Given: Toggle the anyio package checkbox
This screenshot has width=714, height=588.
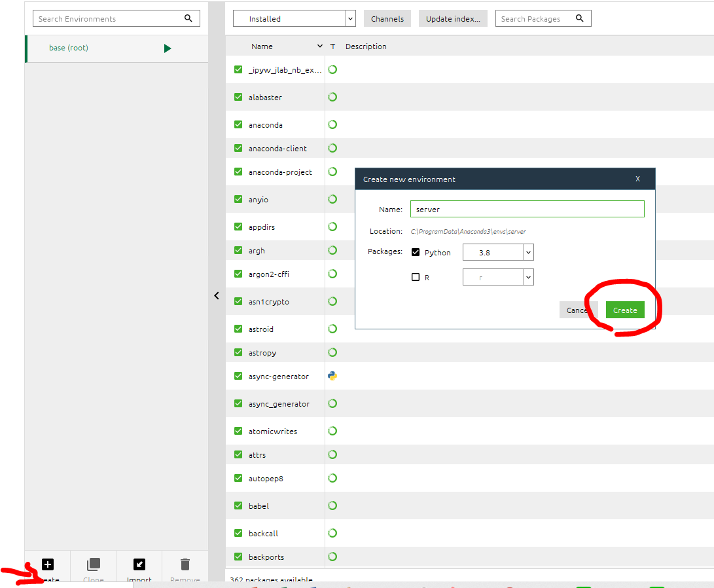Looking at the screenshot, I should (238, 199).
